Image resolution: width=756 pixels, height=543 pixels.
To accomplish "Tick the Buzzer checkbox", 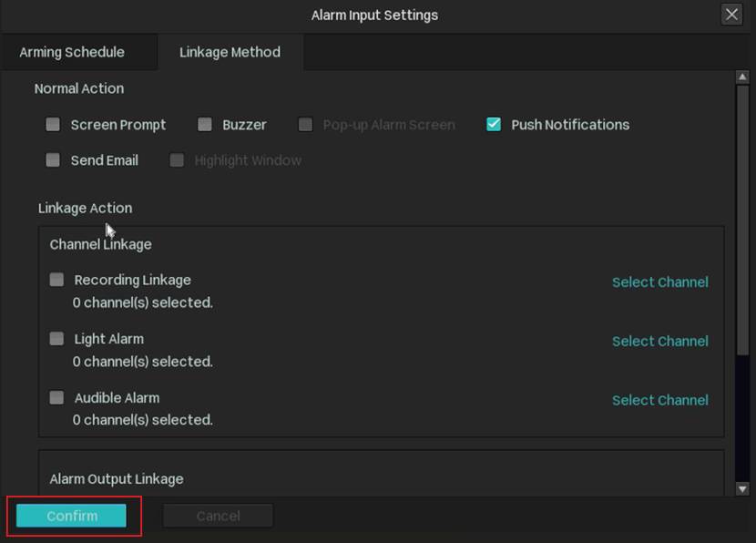I will coord(205,125).
